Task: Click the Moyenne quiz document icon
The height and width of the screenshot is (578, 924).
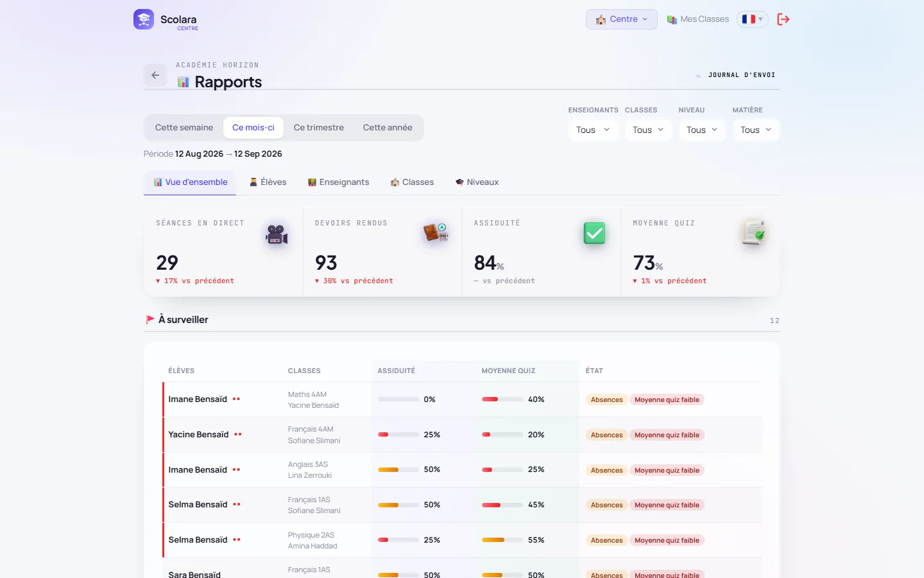Action: (x=753, y=232)
